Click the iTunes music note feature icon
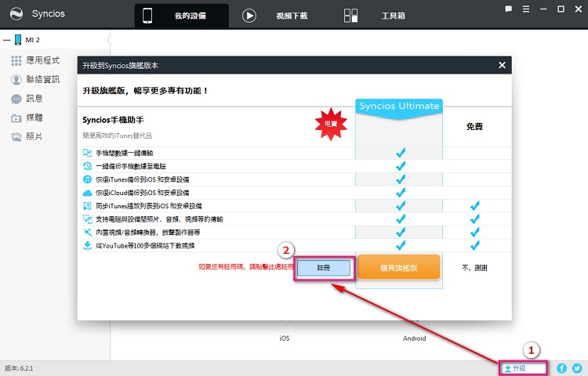Image resolution: width=588 pixels, height=376 pixels. tap(87, 179)
